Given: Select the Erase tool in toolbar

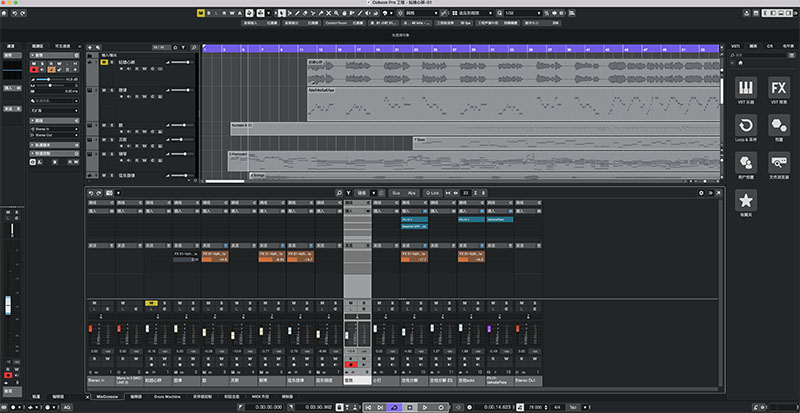Looking at the screenshot, I should click(x=305, y=13).
